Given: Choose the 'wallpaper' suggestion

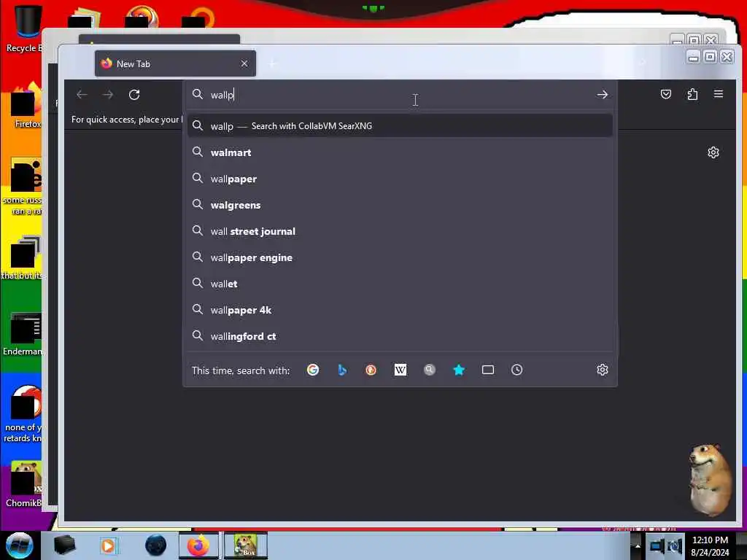Looking at the screenshot, I should tap(400, 179).
